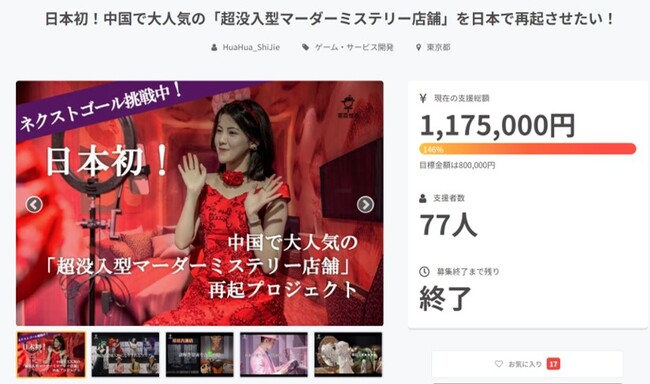The image size is (650, 384).
Task: Click the clock icon beside 募集終了まで残り
Action: [x=424, y=272]
